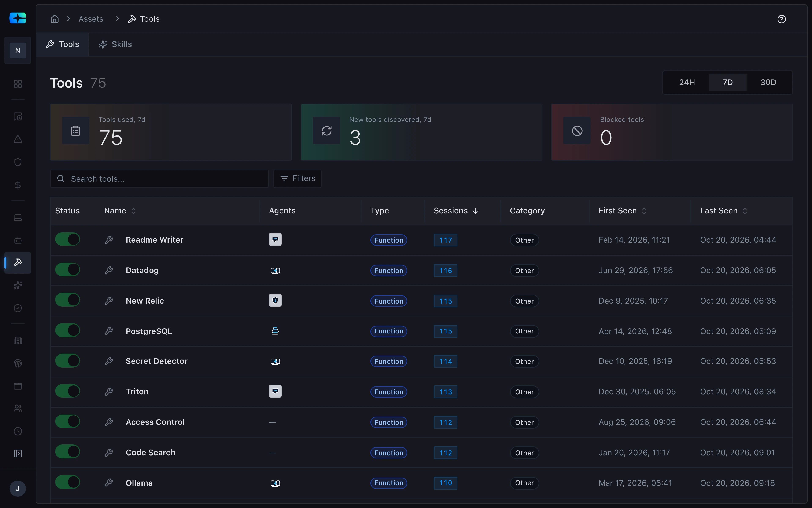Click the 112 sessions badge for Code Search
This screenshot has height=508, width=812.
pos(445,453)
